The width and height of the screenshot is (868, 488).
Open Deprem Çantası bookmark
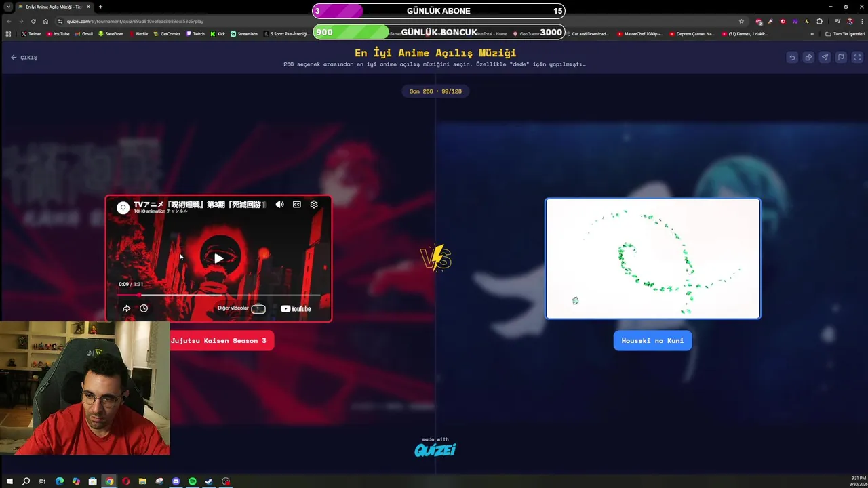tap(692, 34)
